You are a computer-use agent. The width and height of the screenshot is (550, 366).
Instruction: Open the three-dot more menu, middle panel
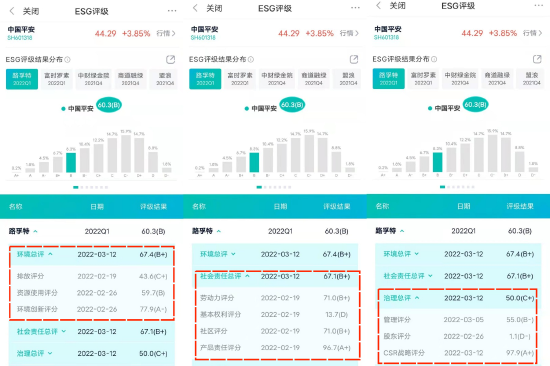(x=355, y=8)
